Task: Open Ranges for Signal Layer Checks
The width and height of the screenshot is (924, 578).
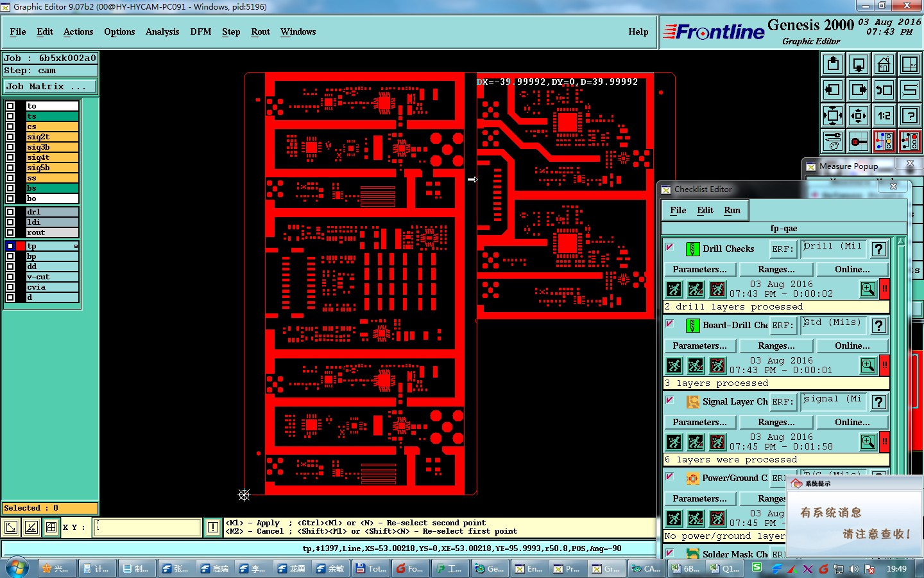Action: pos(776,422)
